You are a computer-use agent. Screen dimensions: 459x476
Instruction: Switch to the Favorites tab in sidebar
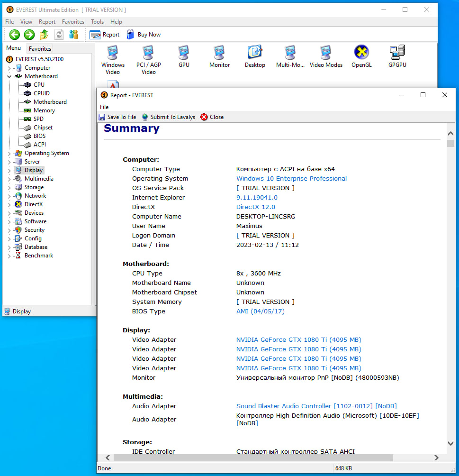[40, 48]
